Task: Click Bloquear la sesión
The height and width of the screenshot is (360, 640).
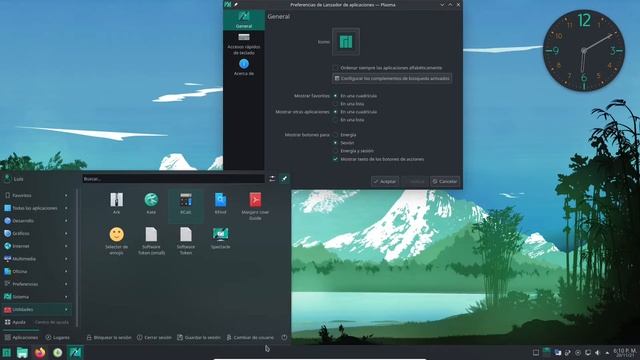Action: click(x=109, y=338)
